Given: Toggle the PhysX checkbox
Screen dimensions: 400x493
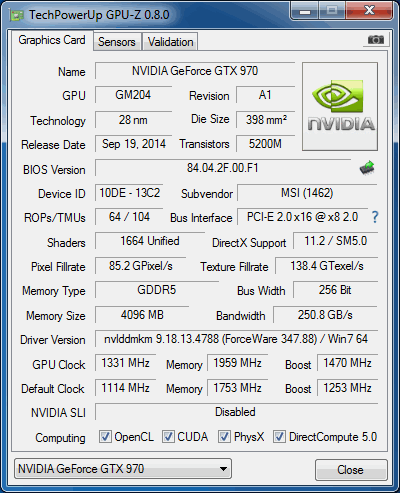Looking at the screenshot, I should pyautogui.click(x=224, y=436).
